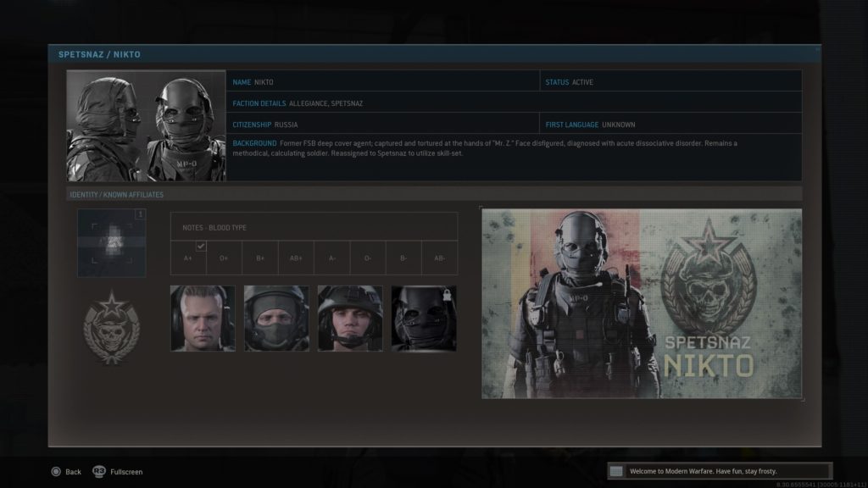Click the Back label
This screenshot has width=868, height=488.
(x=73, y=472)
